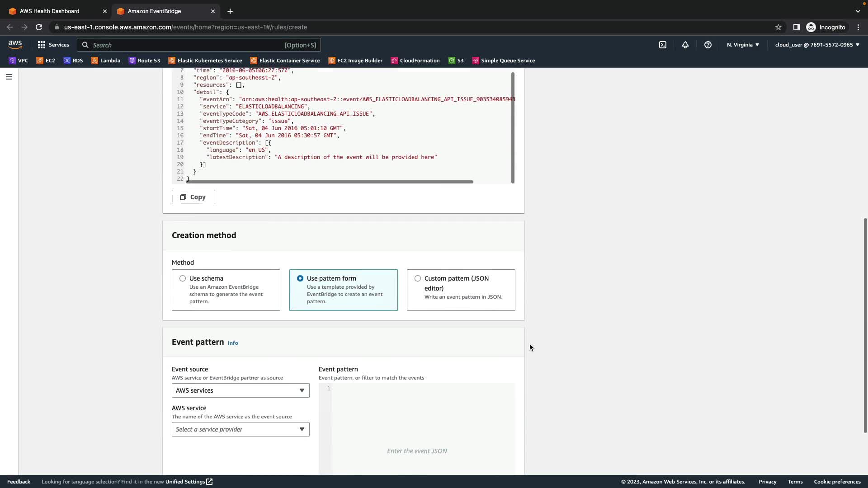This screenshot has height=488, width=868.
Task: Open a new browser tab
Action: pos(230,11)
